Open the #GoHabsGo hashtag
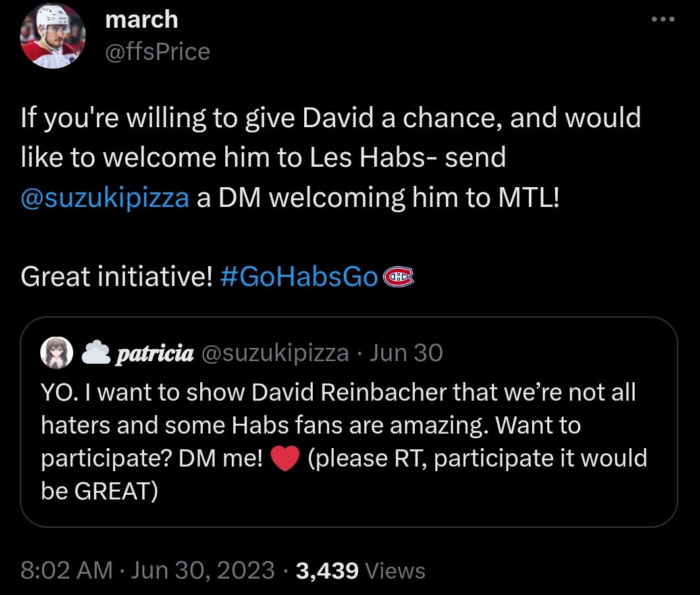 pyautogui.click(x=299, y=277)
